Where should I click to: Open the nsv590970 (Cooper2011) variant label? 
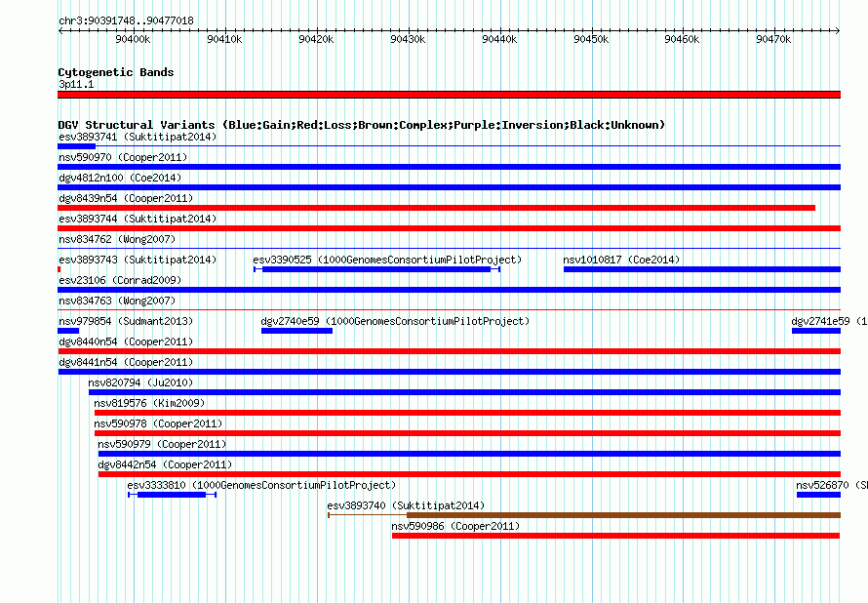coord(123,157)
